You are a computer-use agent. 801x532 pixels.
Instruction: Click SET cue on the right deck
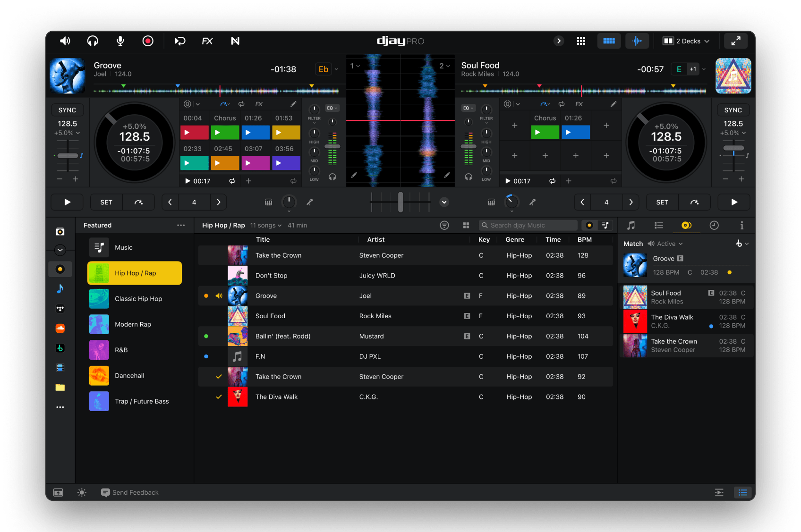[x=662, y=202]
